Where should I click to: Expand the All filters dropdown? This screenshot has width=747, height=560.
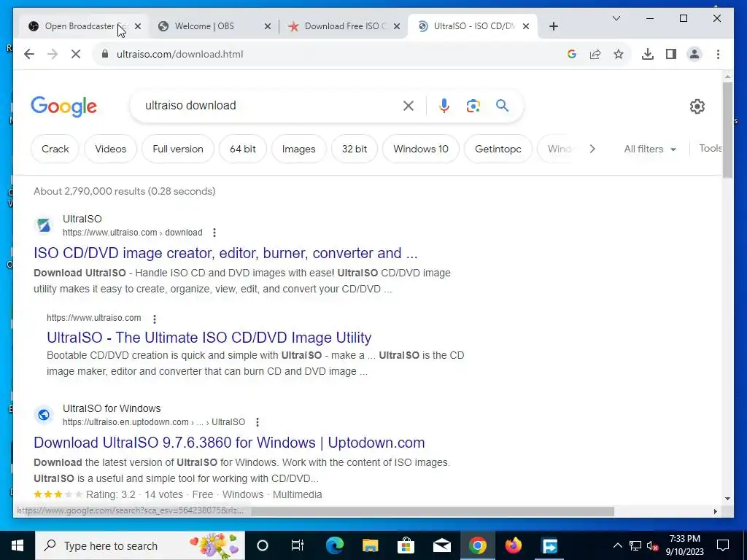(650, 149)
